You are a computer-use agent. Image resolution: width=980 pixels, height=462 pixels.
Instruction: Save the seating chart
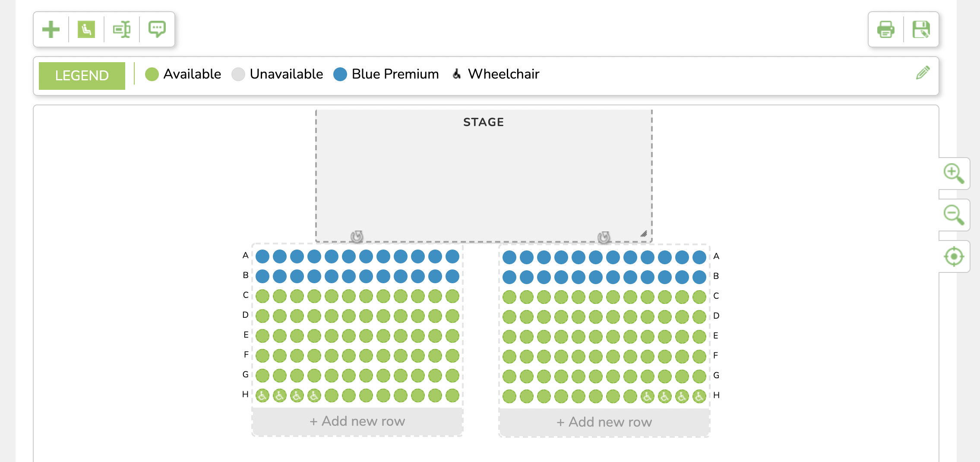(921, 29)
